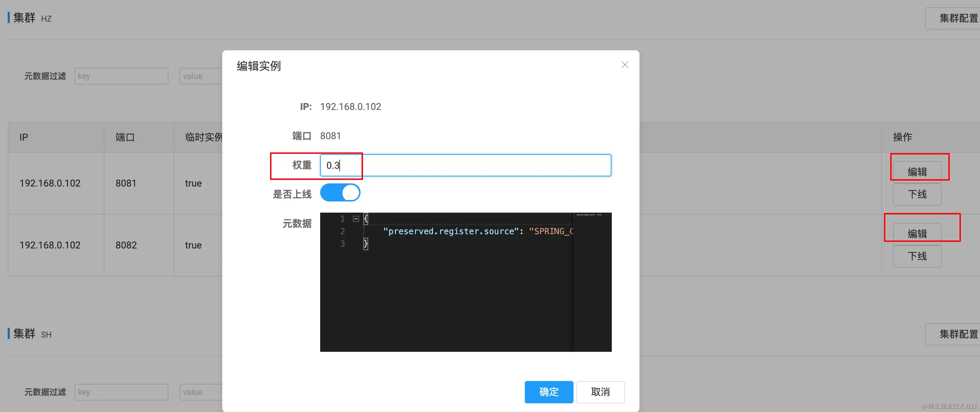The width and height of the screenshot is (980, 412).
Task: Toggle the 是否上线 online switch
Action: click(340, 193)
